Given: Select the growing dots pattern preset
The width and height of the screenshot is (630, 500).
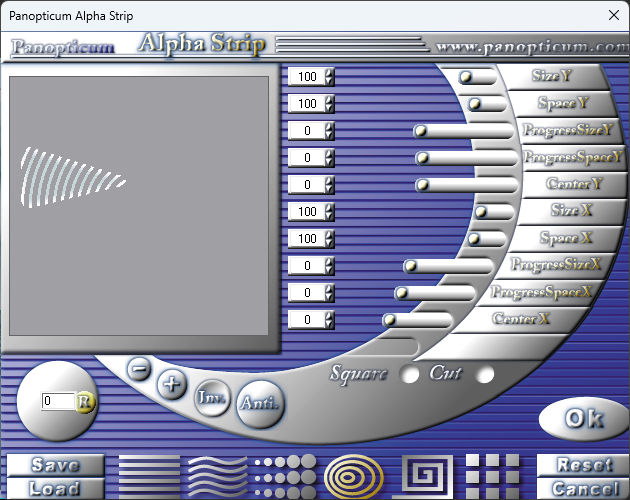Looking at the screenshot, I should pos(286,477).
